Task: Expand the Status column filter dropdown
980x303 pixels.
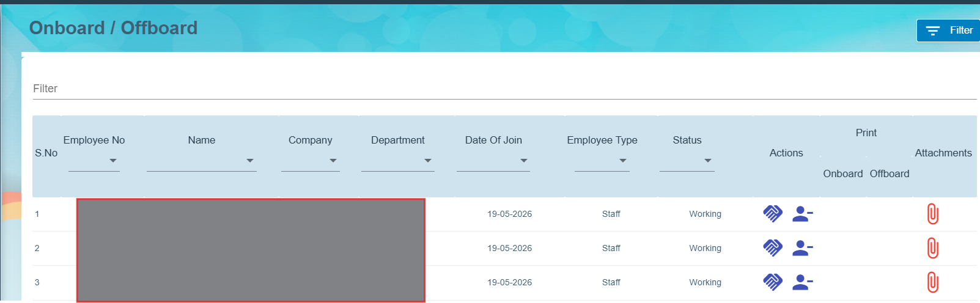Action: [687, 161]
